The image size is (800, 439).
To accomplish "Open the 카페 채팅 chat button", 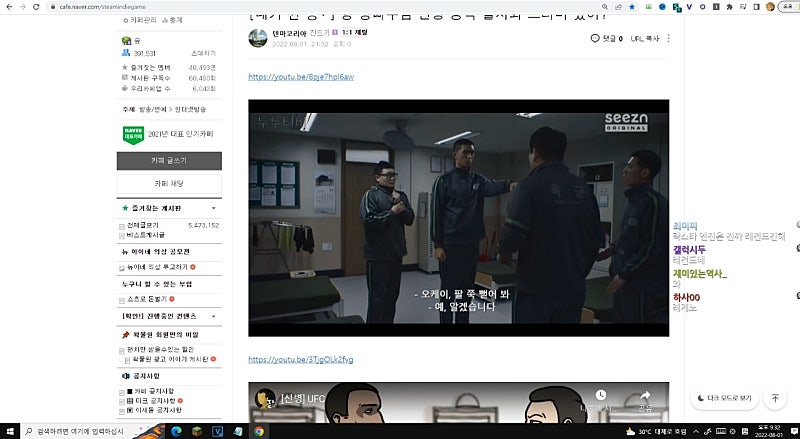I will (x=169, y=183).
